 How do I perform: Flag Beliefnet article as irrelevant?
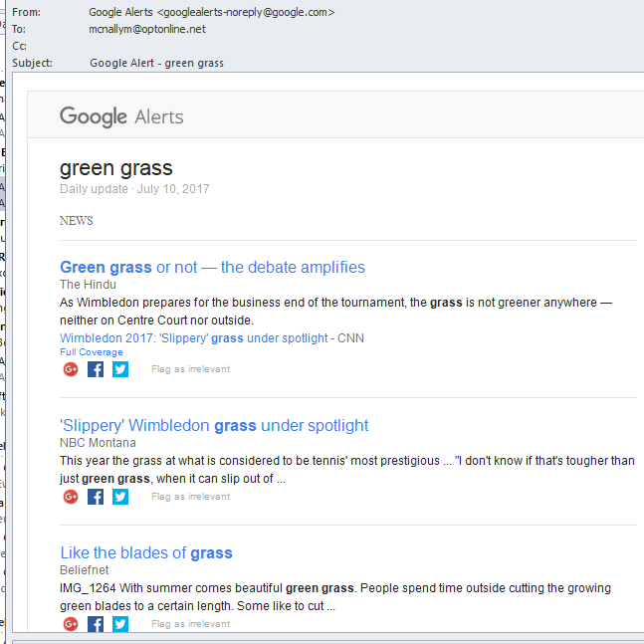coord(190,623)
